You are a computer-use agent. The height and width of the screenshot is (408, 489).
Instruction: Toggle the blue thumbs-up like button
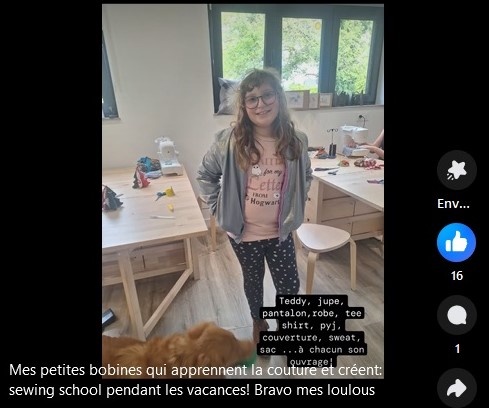(x=456, y=242)
